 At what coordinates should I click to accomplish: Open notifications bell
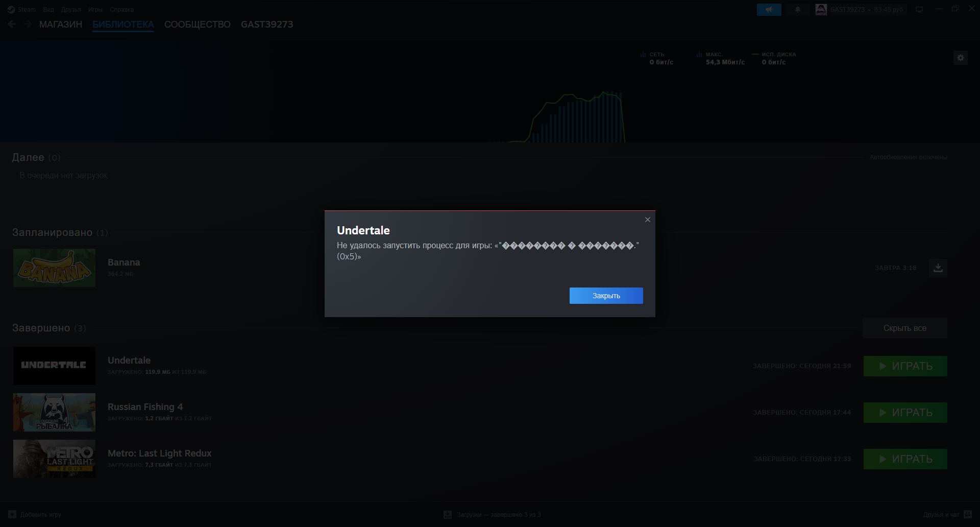tap(798, 9)
